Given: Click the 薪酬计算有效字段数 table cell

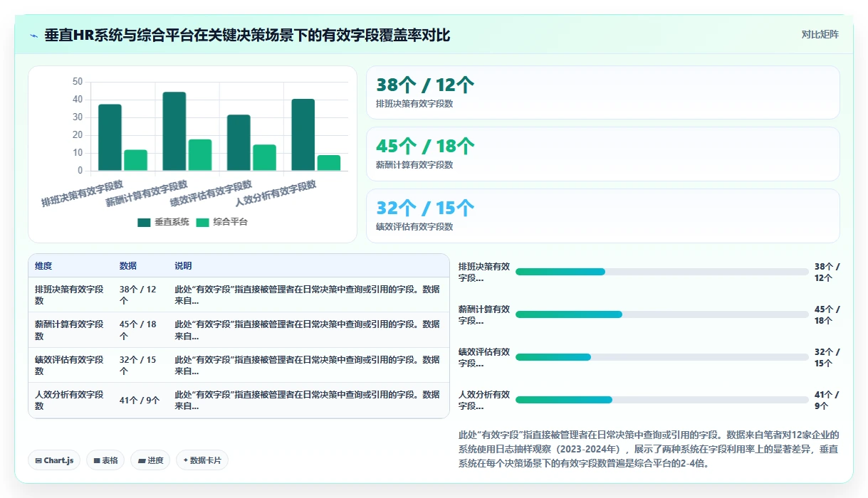Looking at the screenshot, I should click(x=70, y=330).
